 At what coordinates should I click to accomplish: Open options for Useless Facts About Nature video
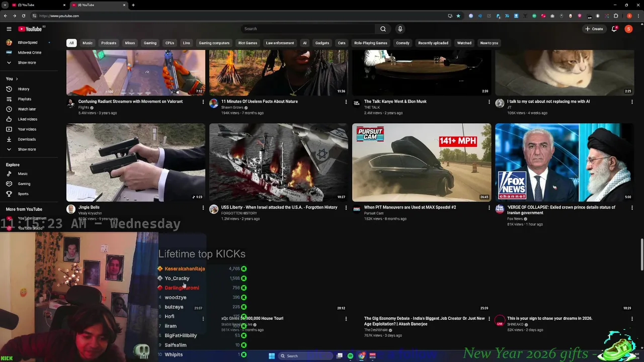[346, 102]
